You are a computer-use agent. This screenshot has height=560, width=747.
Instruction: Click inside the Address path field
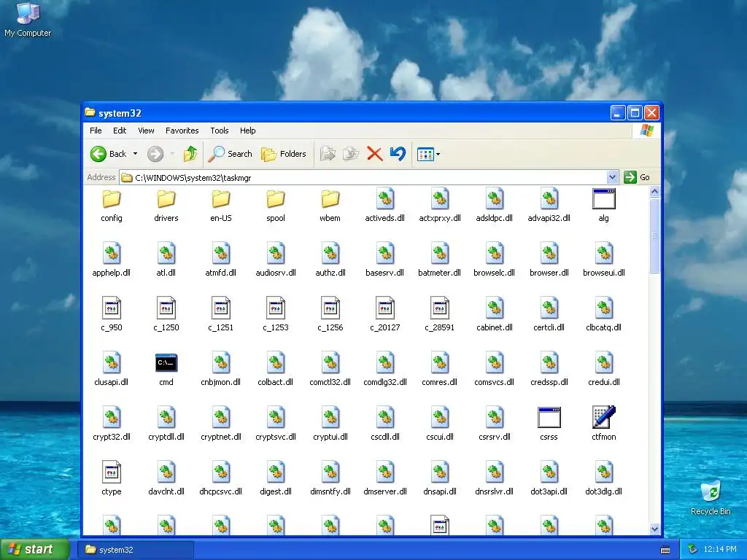click(363, 178)
